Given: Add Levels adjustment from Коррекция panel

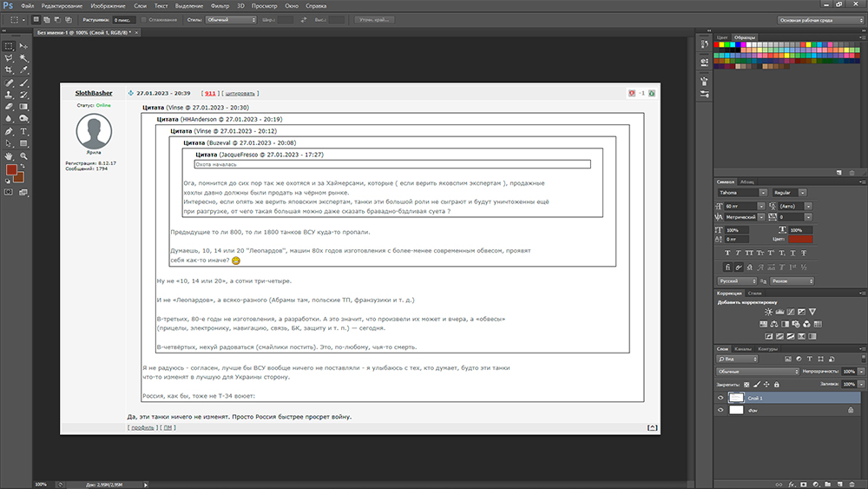Looking at the screenshot, I should point(779,312).
